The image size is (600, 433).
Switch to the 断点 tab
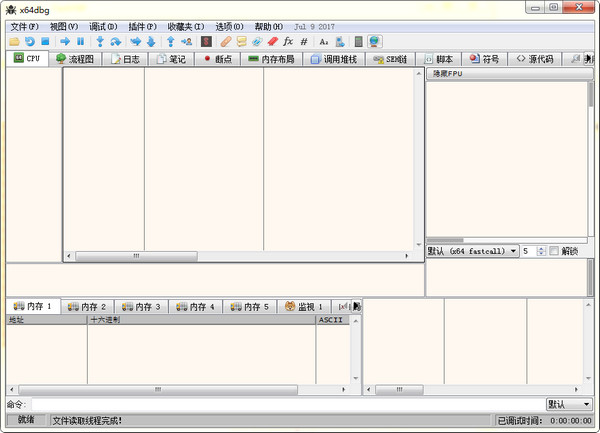216,59
